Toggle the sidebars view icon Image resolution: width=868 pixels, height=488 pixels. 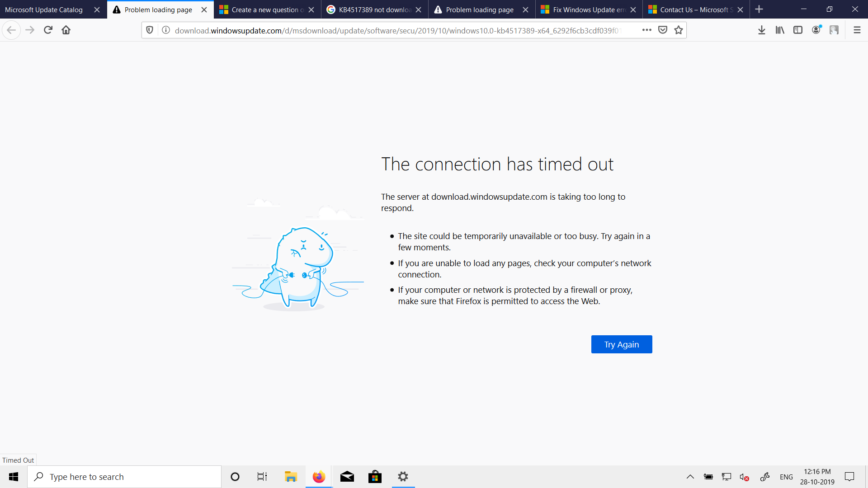798,30
